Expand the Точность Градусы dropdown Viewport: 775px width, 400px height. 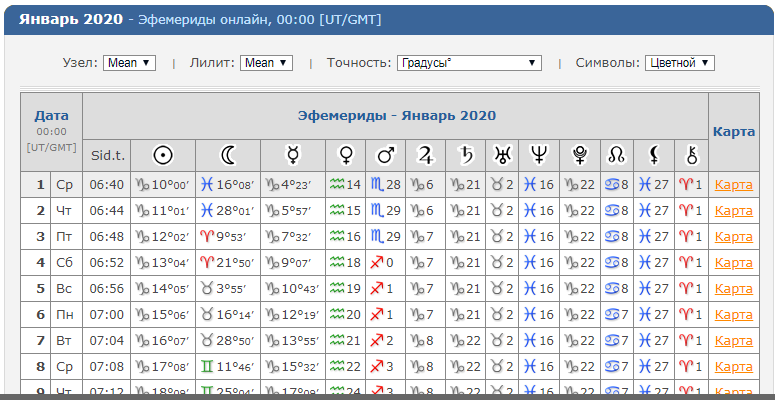pos(469,63)
